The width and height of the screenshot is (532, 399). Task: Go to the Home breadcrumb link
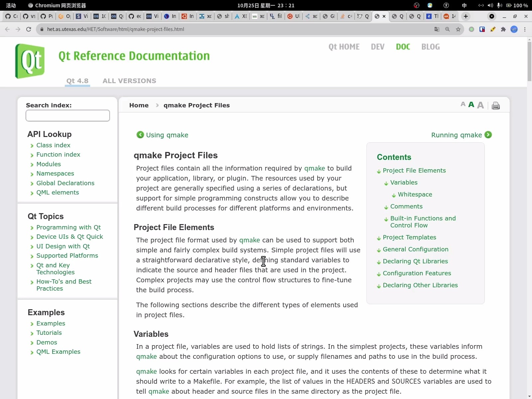click(139, 105)
